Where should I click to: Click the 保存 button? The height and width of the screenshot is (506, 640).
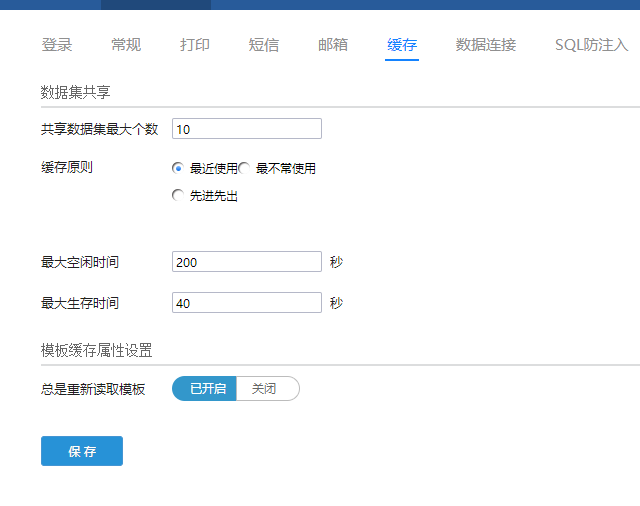(82, 451)
